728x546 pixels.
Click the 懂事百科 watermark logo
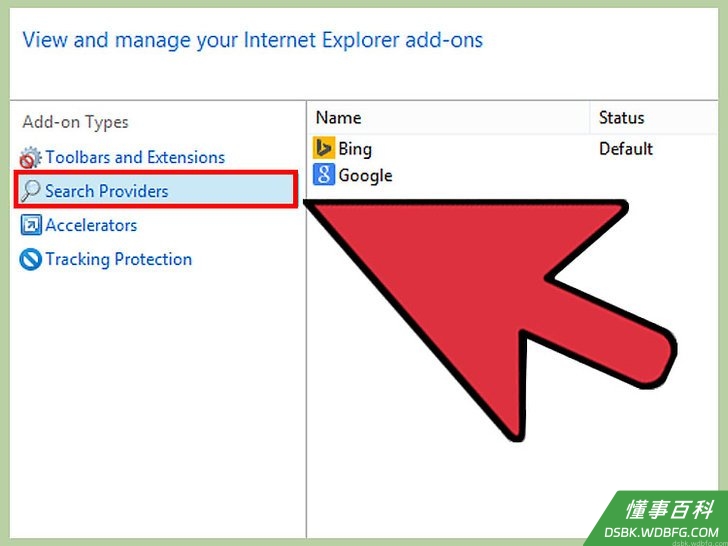[x=670, y=510]
